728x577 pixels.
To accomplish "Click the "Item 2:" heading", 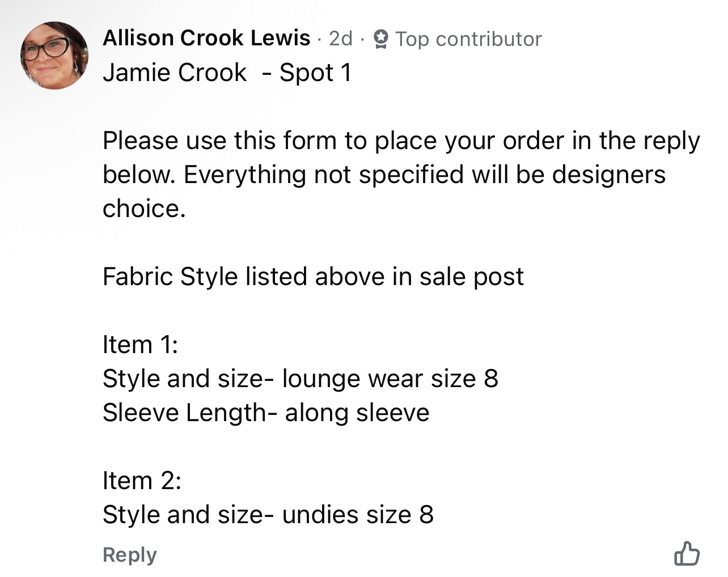I will [142, 481].
